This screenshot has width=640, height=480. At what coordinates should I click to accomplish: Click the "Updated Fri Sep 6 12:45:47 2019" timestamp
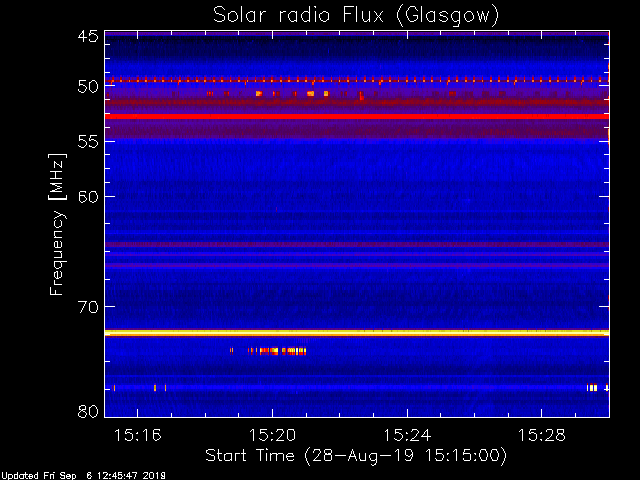tap(83, 476)
